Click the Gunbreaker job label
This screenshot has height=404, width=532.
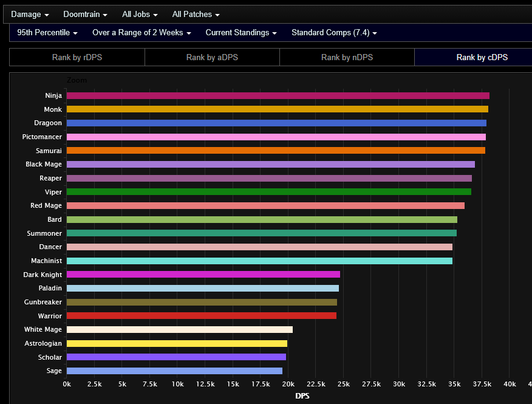[43, 302]
